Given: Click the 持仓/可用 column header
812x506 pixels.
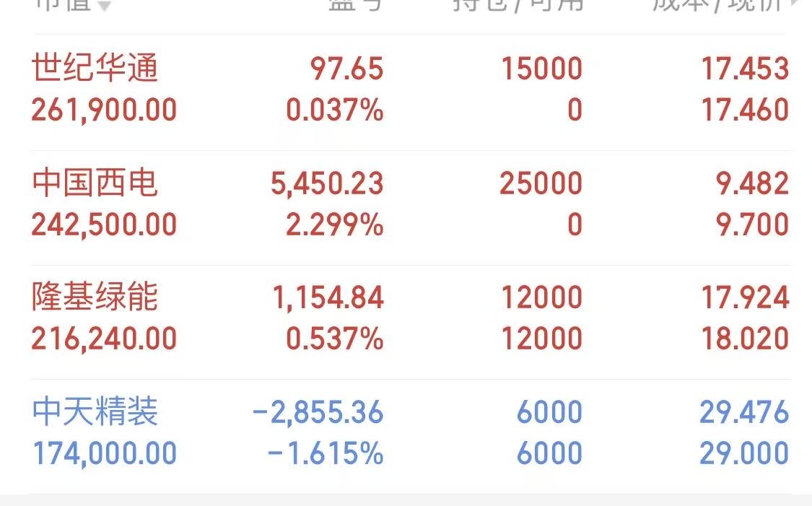Looking at the screenshot, I should (518, 4).
